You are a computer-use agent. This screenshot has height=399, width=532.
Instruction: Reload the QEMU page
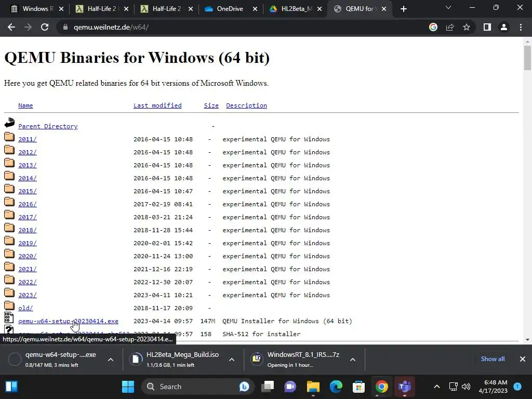tap(45, 27)
